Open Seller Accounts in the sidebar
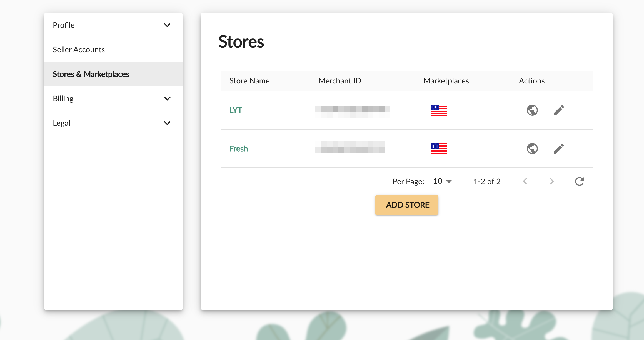Image resolution: width=644 pixels, height=340 pixels. 113,50
